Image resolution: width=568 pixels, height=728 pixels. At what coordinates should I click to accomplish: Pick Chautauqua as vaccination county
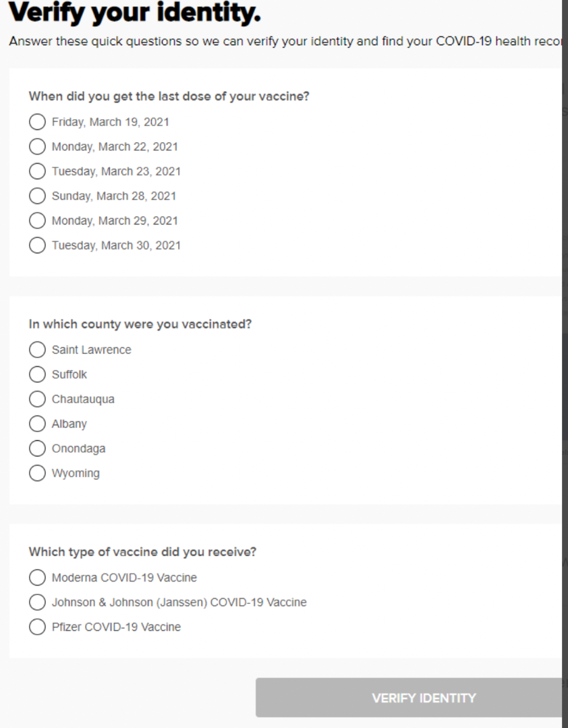38,399
